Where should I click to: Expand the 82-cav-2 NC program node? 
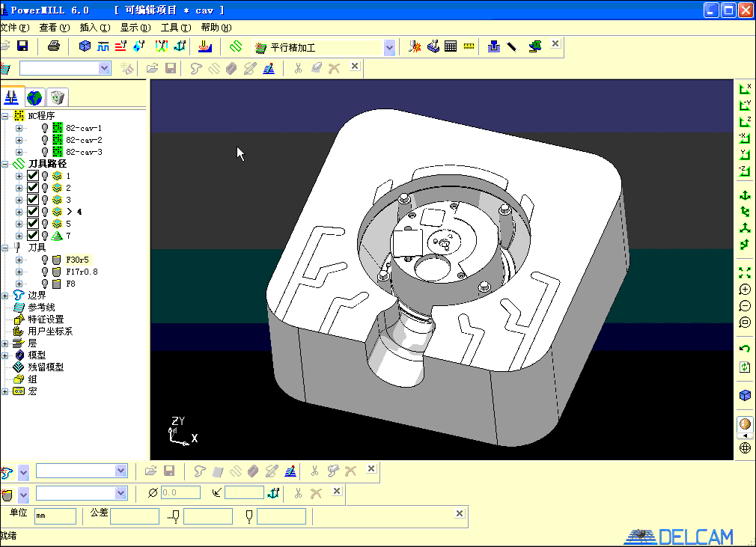19,140
